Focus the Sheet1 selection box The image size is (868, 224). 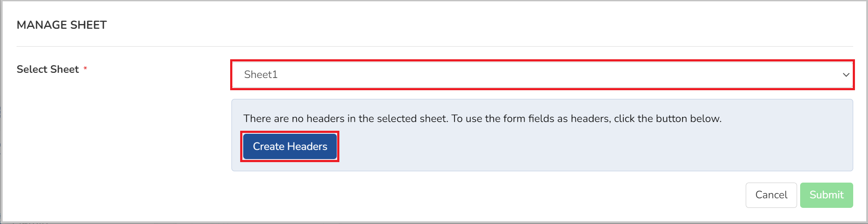[x=542, y=75]
